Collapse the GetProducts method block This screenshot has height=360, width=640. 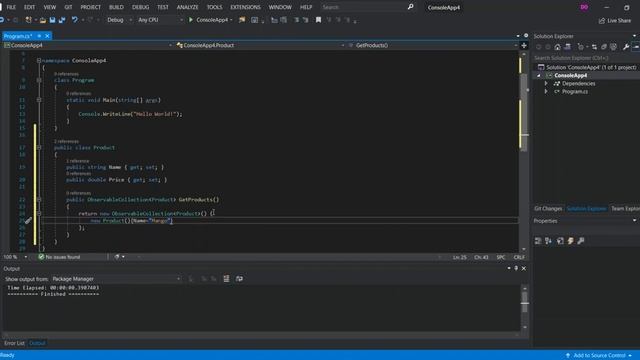click(39, 200)
